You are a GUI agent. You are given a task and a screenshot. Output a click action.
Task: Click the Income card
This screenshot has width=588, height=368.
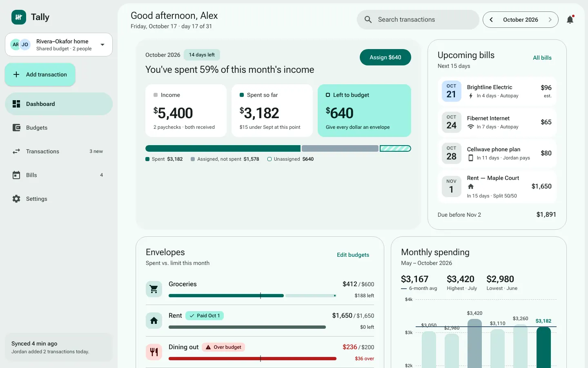(186, 110)
